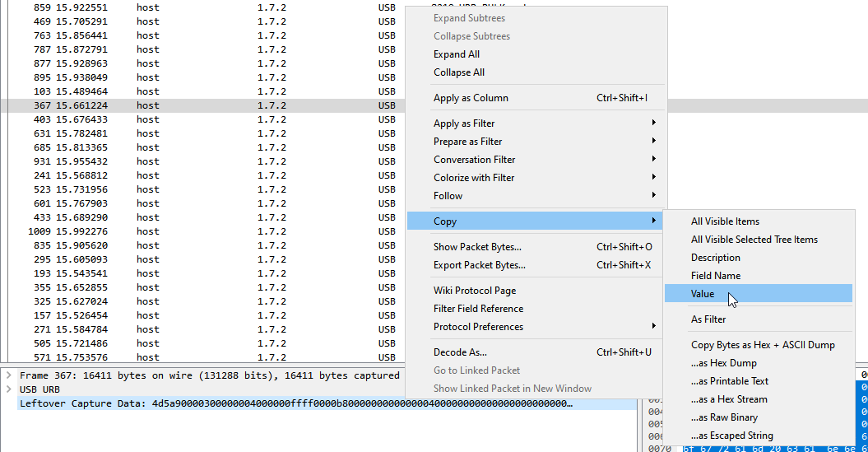This screenshot has width=868, height=452.
Task: Click Expand All in context menu
Action: [457, 54]
